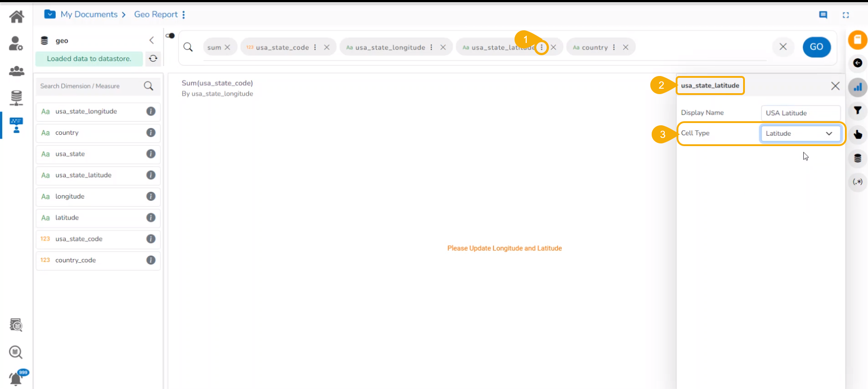Viewport: 868px width, 389px height.
Task: Remove usa_state_code chip from query
Action: pos(327,47)
